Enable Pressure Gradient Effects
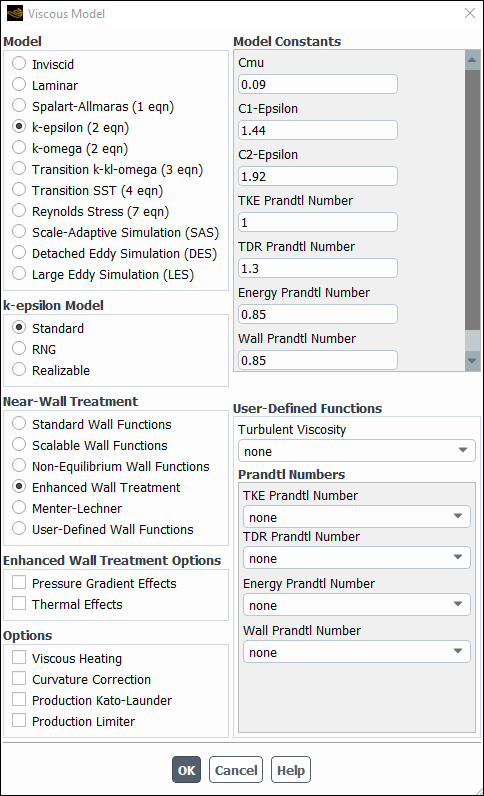This screenshot has height=796, width=484. click(x=19, y=583)
